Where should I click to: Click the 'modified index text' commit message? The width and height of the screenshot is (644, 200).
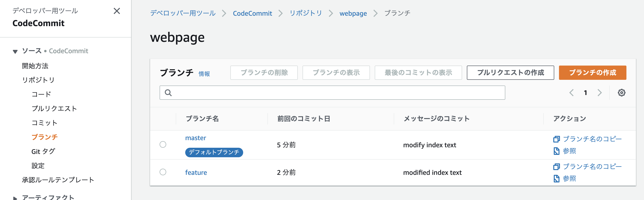point(432,172)
